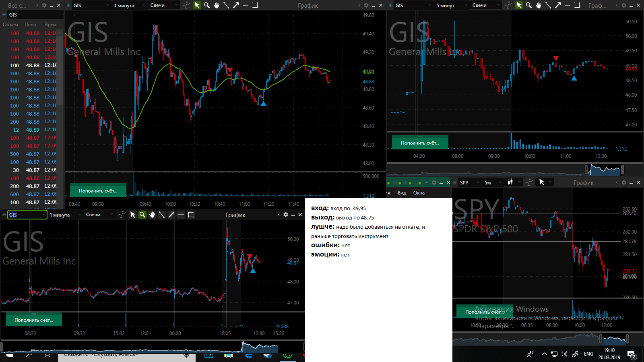Viewport: 644px width, 362px height.
Task: Click right range handle in SPY chart navigator
Action: point(627,339)
